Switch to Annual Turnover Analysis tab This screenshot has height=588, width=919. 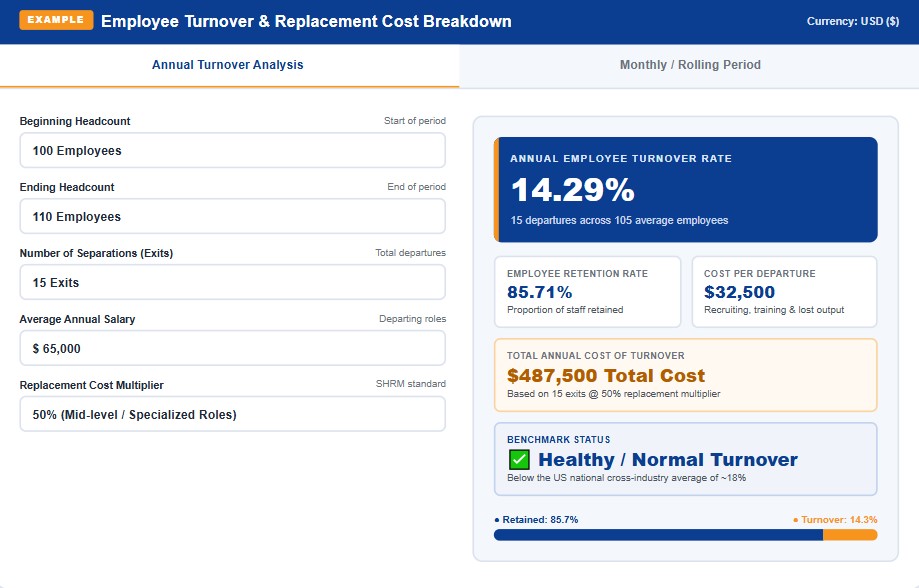(x=228, y=65)
